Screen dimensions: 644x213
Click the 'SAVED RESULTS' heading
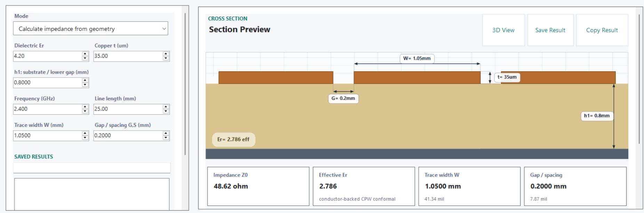coord(34,157)
